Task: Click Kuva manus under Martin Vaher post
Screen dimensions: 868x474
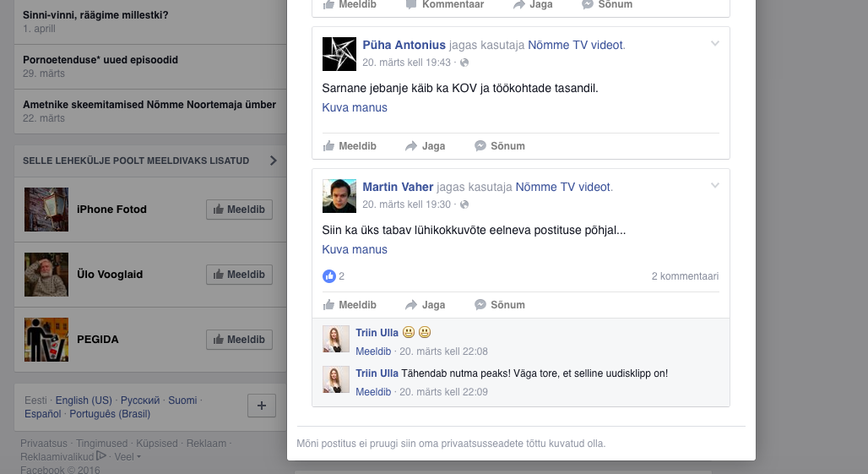Action: tap(355, 249)
